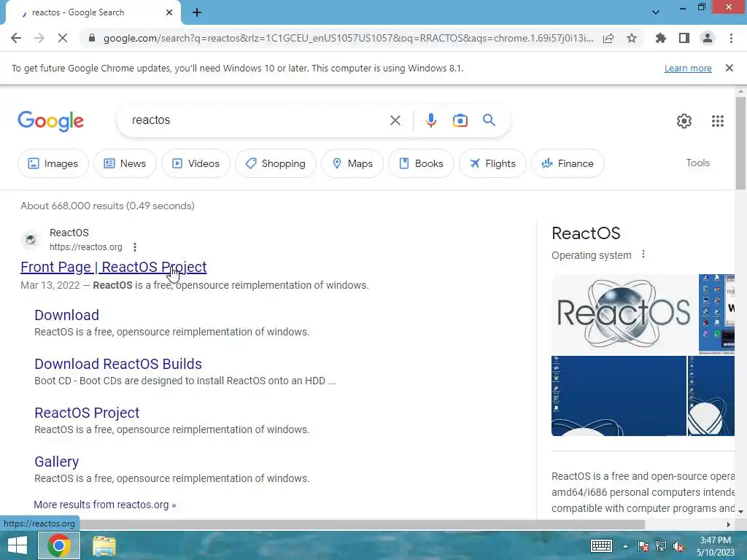Open the Google apps grid
The height and width of the screenshot is (560, 747).
(x=718, y=121)
